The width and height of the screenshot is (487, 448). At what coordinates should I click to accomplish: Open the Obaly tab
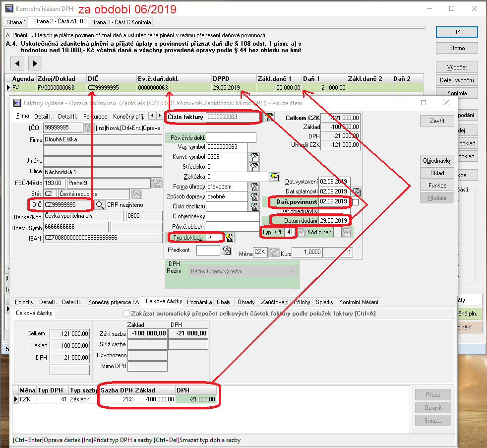(224, 302)
